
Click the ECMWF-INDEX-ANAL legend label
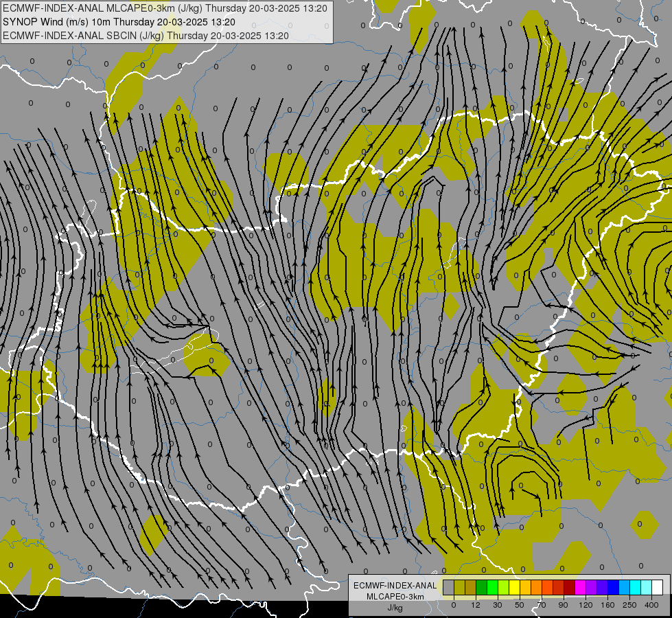tap(395, 586)
